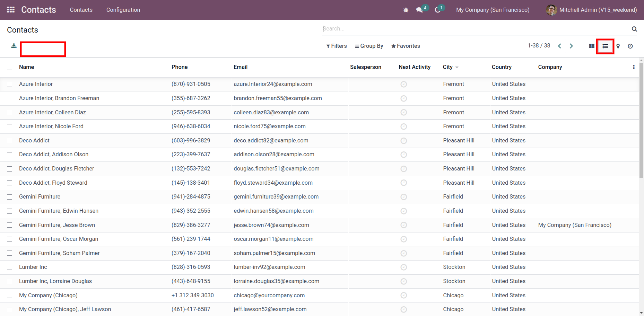Click Mitchell Admin avatar
644x316 pixels.
point(551,10)
